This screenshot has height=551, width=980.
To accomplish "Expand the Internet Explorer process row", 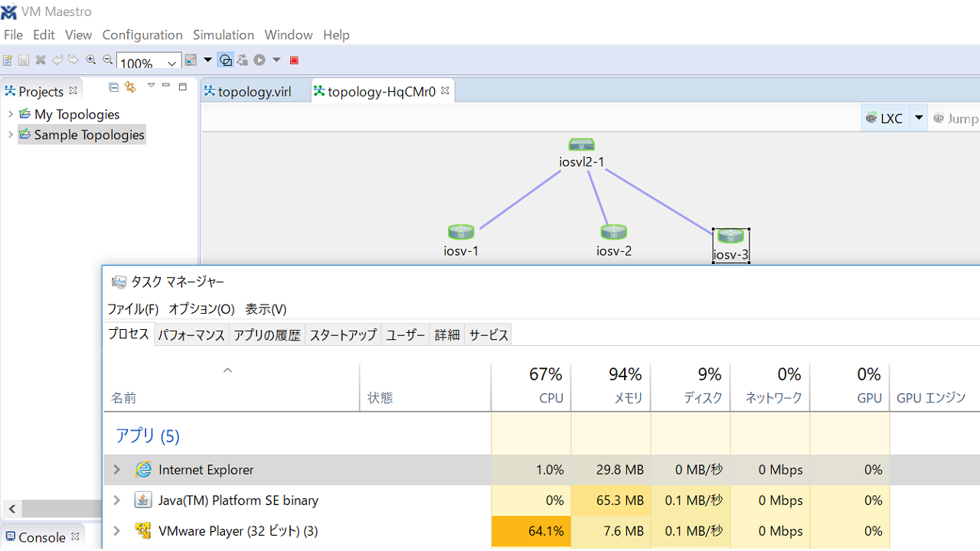I will [117, 470].
